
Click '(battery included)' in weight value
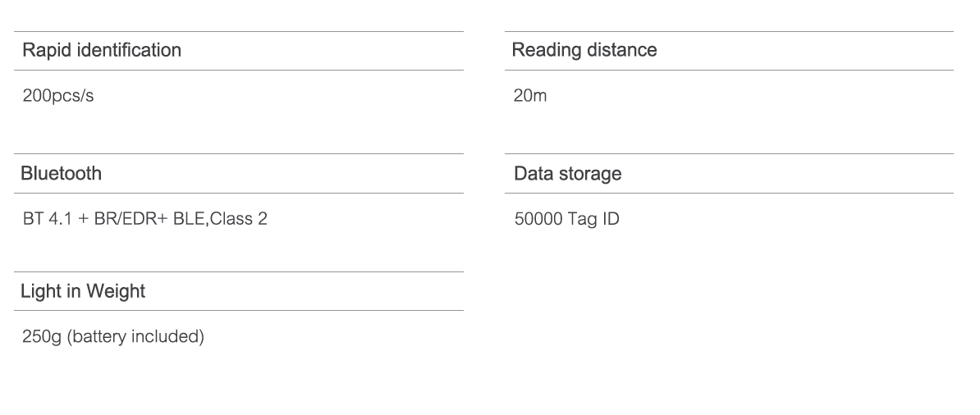click(x=135, y=336)
